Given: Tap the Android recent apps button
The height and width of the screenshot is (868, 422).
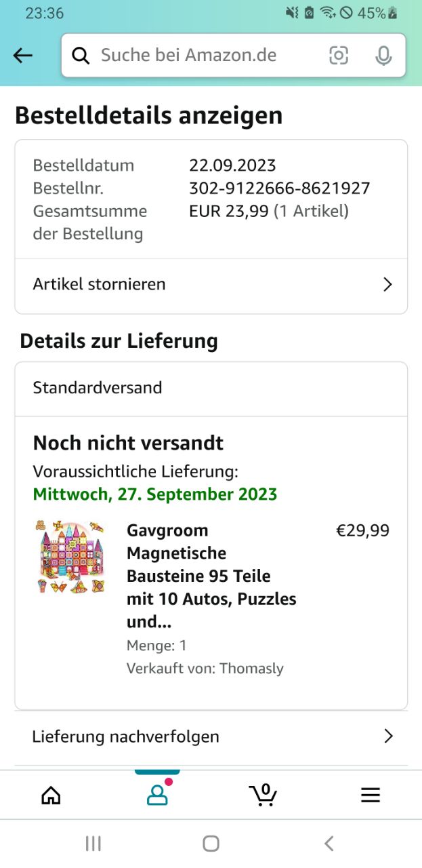Looking at the screenshot, I should point(93,844).
